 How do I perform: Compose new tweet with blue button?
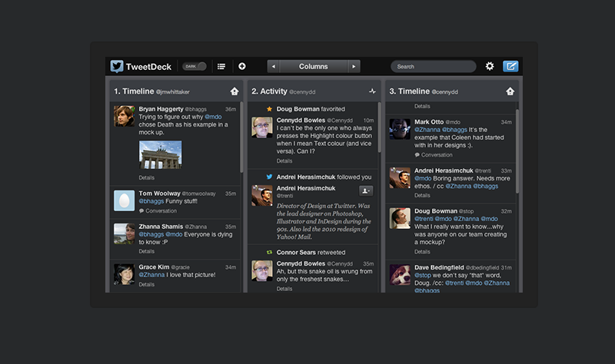[510, 66]
